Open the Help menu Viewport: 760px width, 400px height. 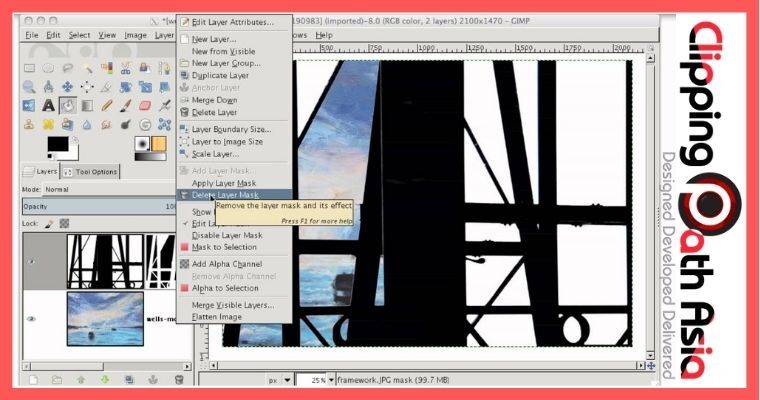[324, 35]
